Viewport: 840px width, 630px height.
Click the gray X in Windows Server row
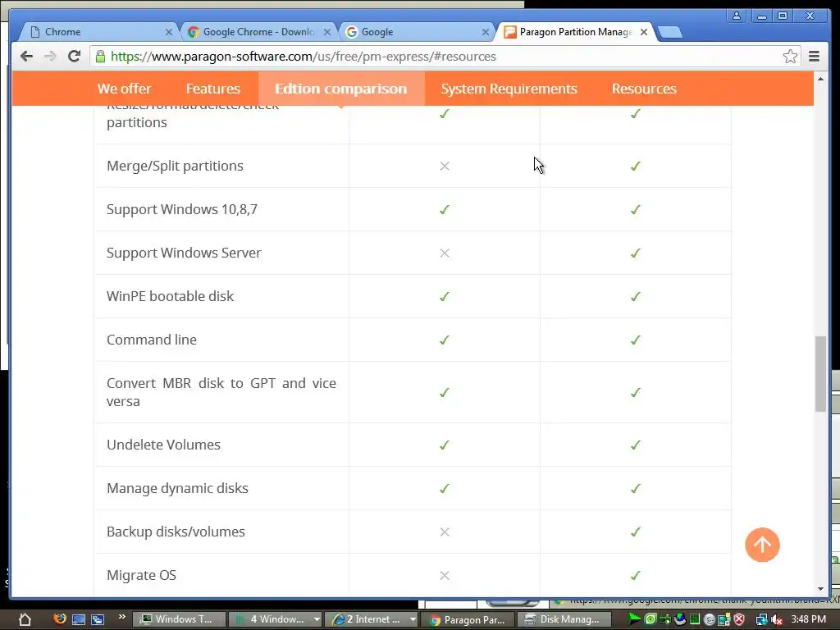click(x=444, y=253)
